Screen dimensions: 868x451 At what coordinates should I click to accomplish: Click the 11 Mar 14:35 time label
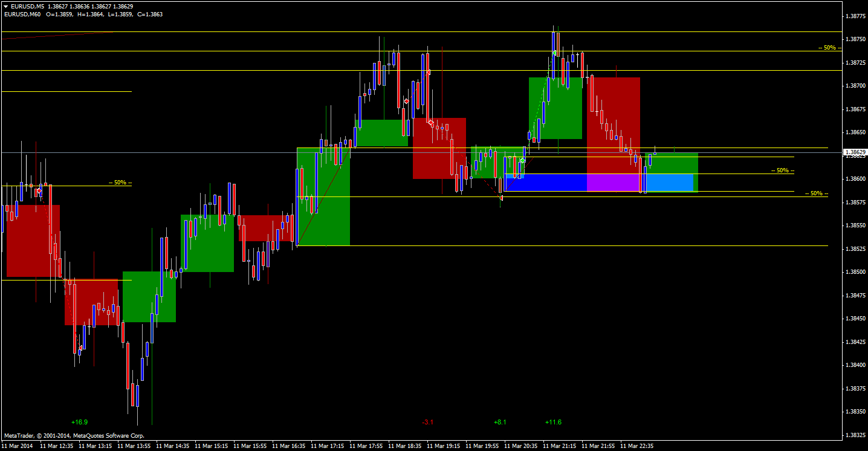tap(172, 446)
